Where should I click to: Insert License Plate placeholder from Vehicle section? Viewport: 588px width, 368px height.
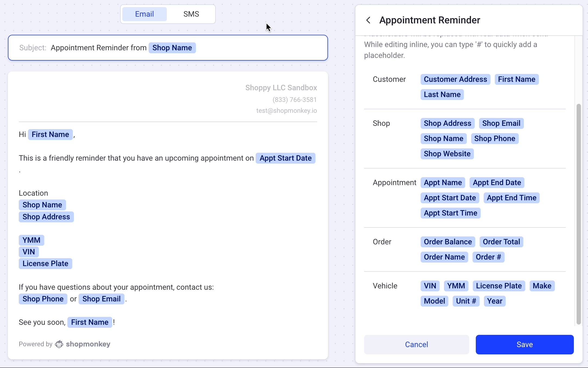(499, 286)
